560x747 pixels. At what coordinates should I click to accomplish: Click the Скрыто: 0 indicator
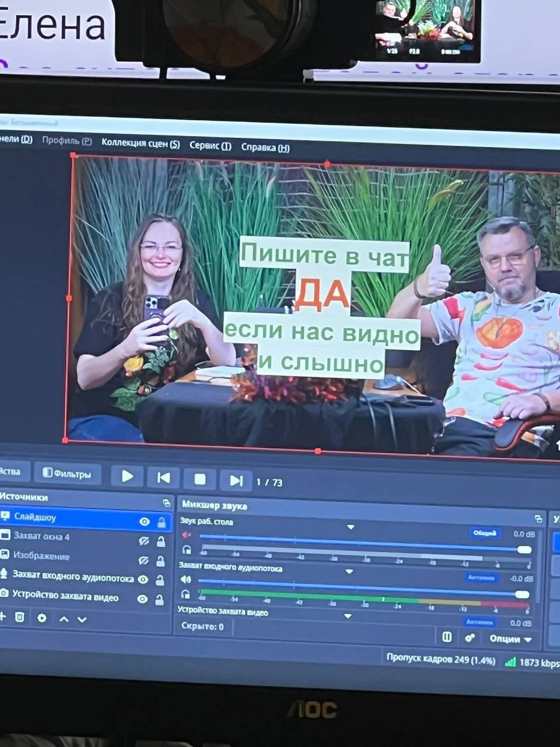(x=202, y=627)
